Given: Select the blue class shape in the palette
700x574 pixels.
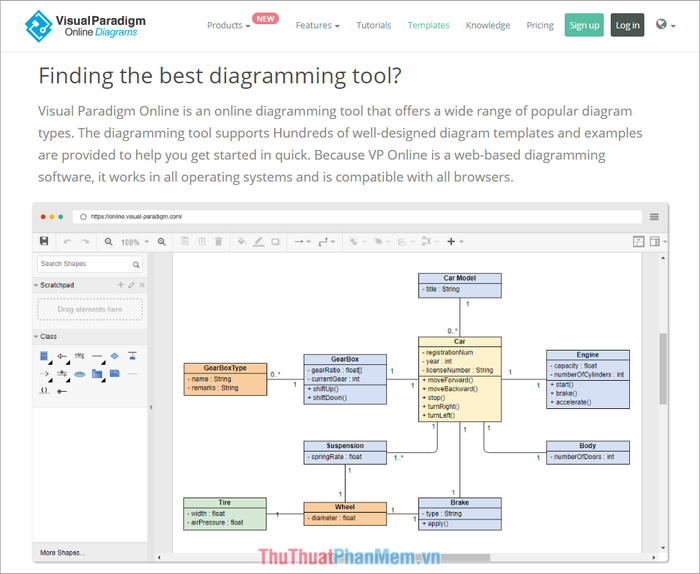Looking at the screenshot, I should point(44,356).
